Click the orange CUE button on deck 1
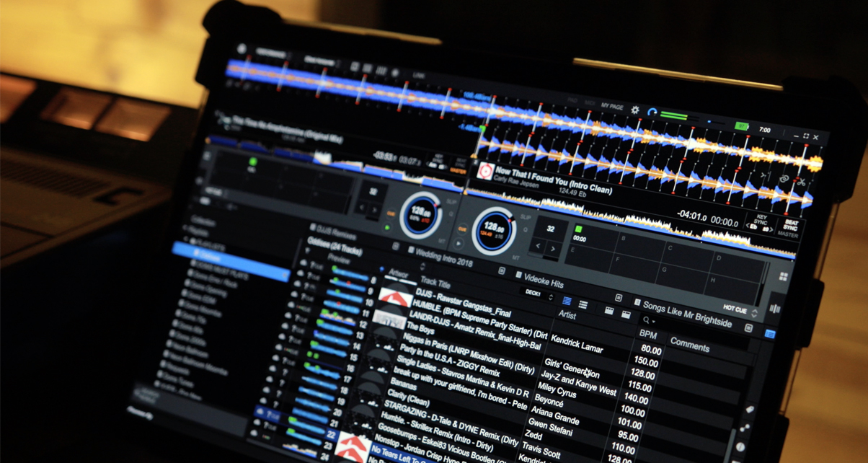Image resolution: width=868 pixels, height=463 pixels. pos(391,213)
